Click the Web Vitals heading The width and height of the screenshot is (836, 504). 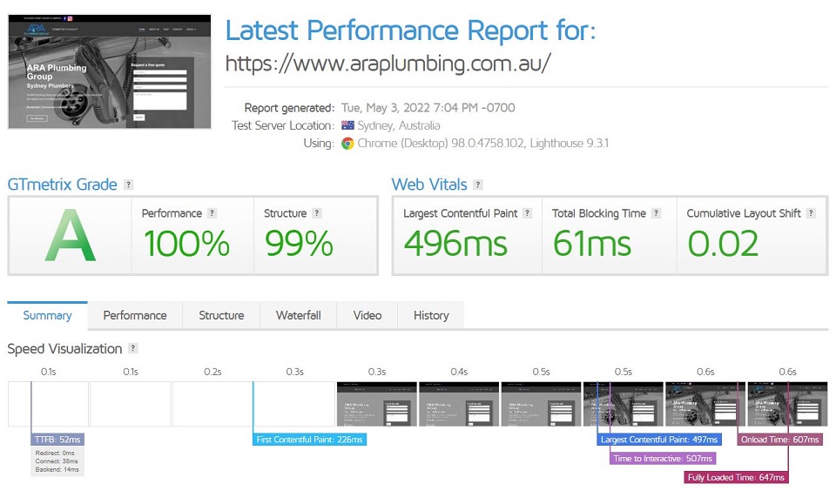pyautogui.click(x=429, y=185)
